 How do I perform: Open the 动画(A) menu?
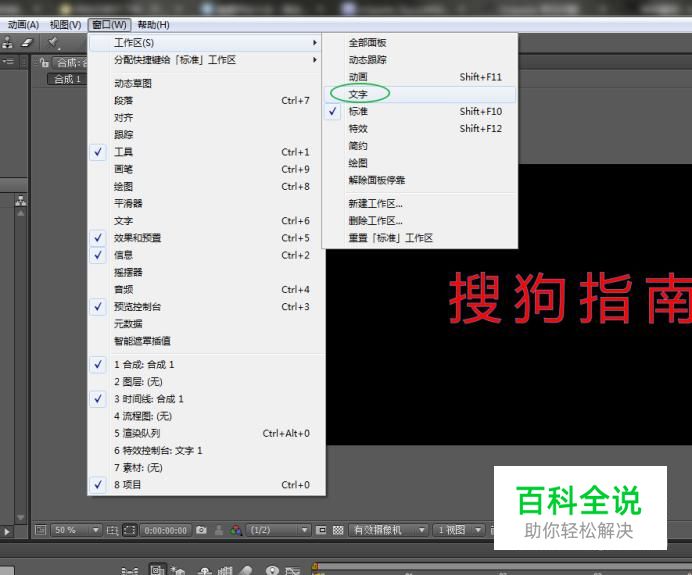point(23,25)
